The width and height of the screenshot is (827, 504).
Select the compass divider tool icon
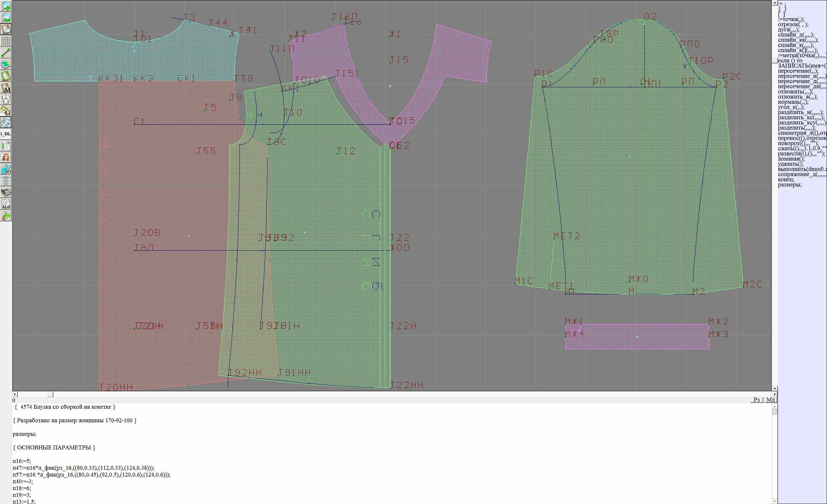coord(6,99)
